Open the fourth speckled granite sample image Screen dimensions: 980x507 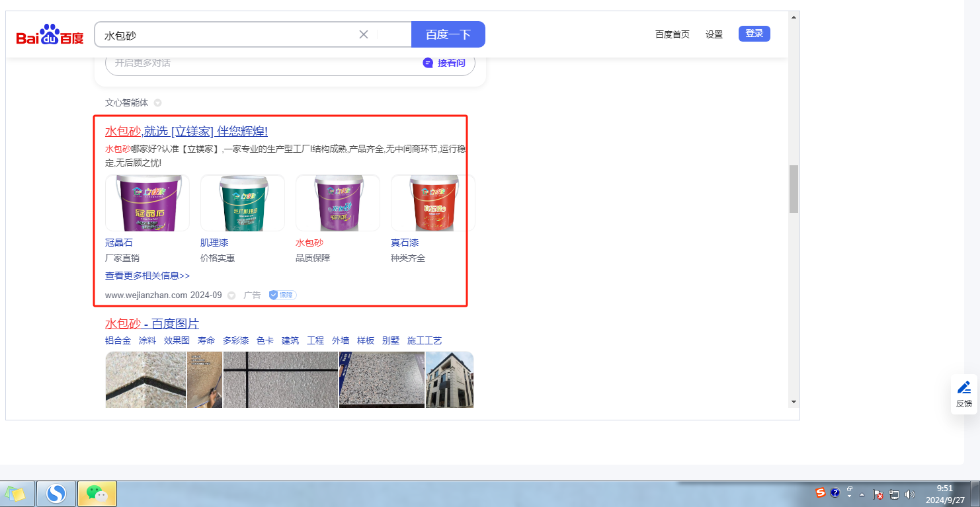click(x=382, y=379)
